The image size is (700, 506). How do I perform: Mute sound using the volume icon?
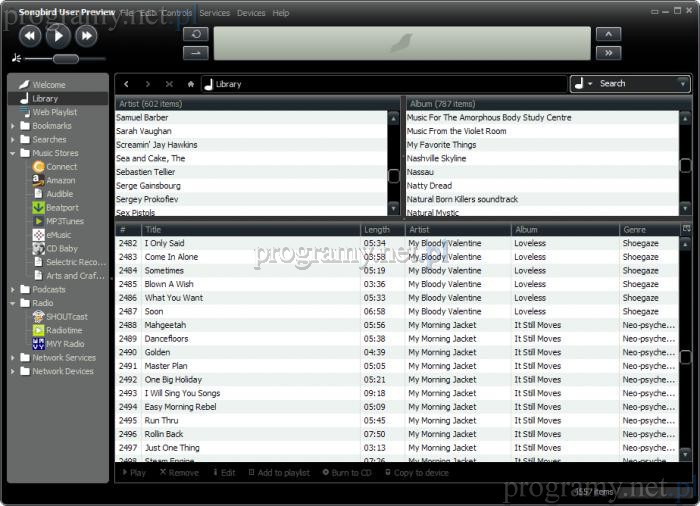16,59
